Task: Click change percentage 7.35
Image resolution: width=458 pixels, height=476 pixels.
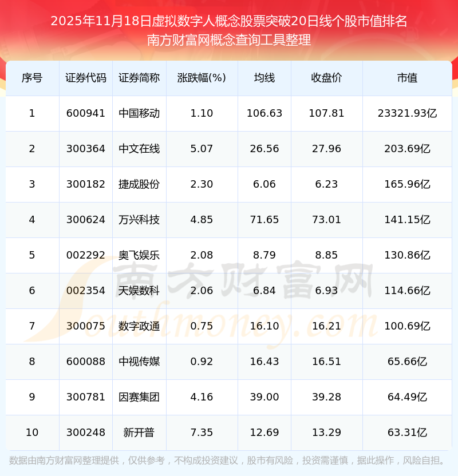Action: click(202, 433)
